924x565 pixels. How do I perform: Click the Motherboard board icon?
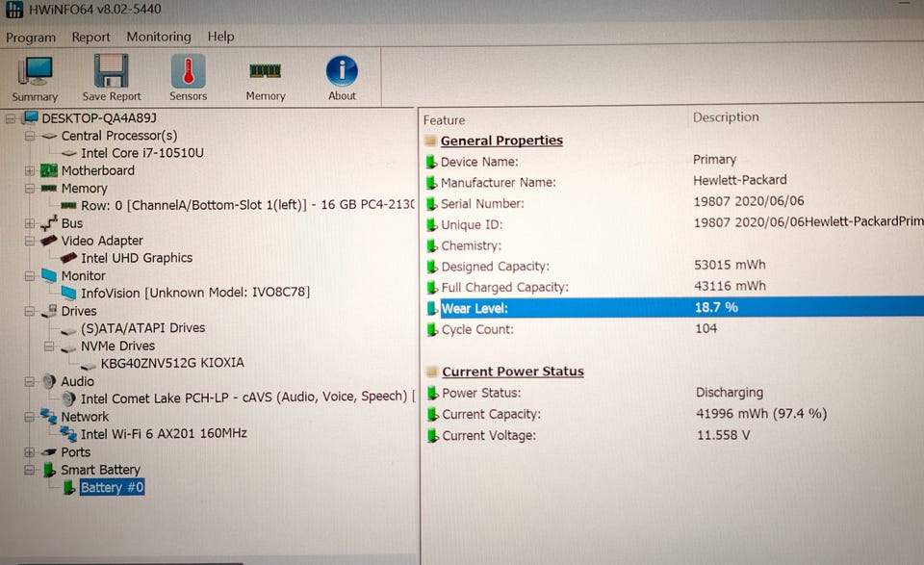[48, 171]
